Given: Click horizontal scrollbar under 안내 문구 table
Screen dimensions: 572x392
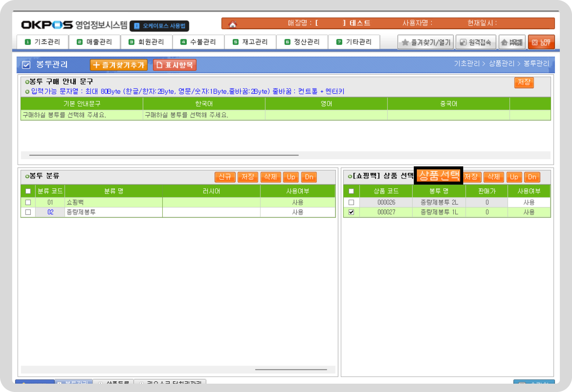Looking at the screenshot, I should click(164, 155).
